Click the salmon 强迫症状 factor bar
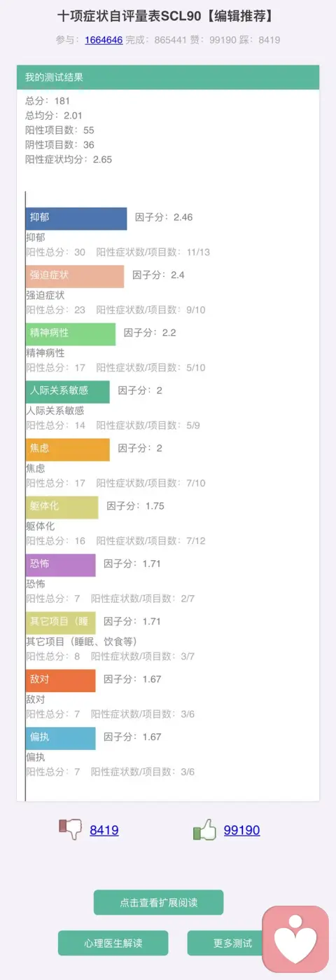This screenshot has width=336, height=980. [75, 276]
